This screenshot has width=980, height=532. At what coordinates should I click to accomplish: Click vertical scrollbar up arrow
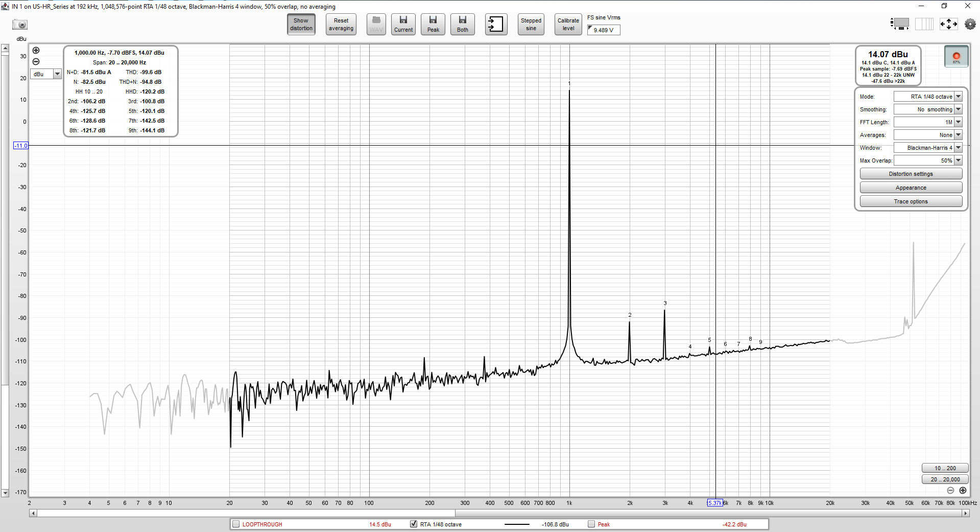[5, 49]
